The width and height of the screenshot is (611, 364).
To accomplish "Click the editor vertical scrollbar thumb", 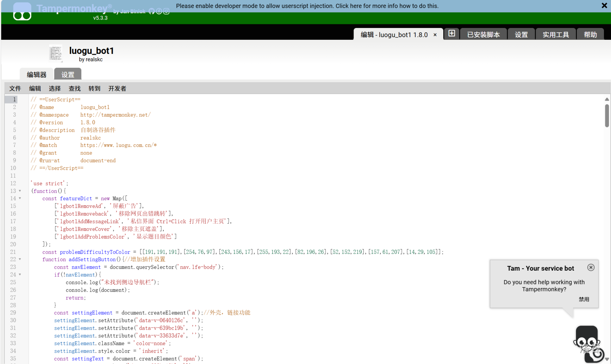I will (607, 116).
